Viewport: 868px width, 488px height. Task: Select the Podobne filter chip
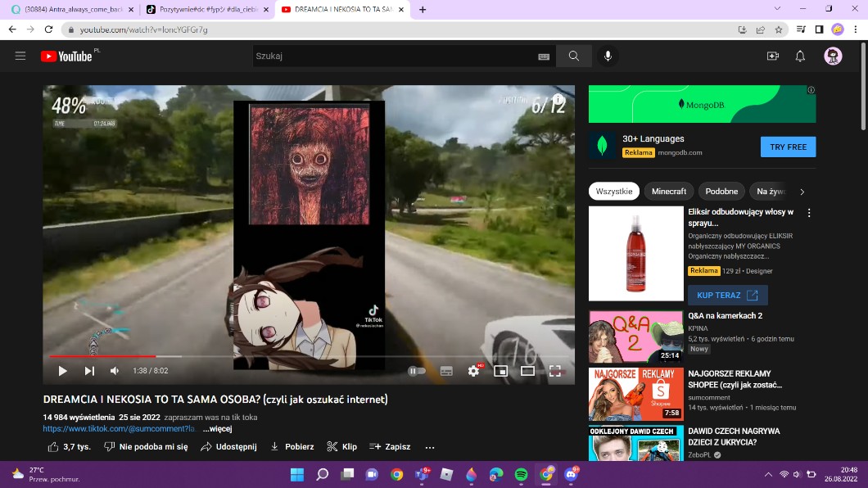[721, 192]
